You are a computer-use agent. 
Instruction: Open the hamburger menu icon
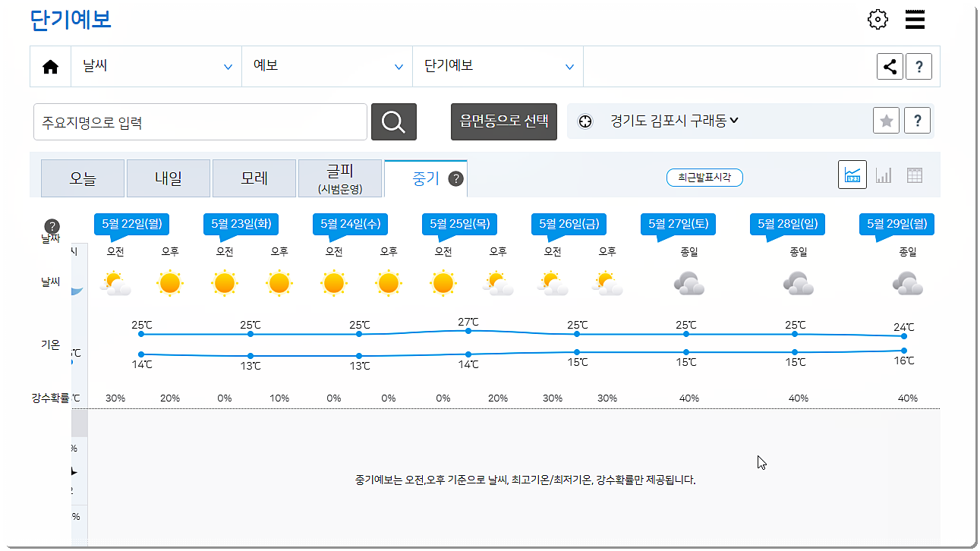[915, 20]
